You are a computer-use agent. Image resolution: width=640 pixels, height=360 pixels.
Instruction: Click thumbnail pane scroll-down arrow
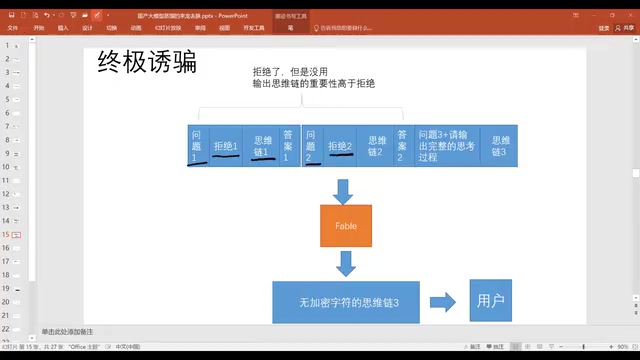32,338
